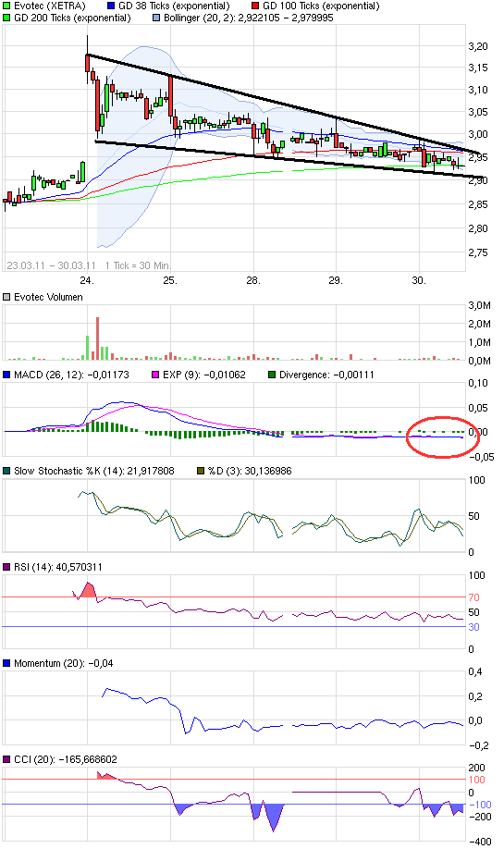Screen dimensions: 504x861
Task: Click the light blue Bollinger legend swatch
Action: pyautogui.click(x=156, y=18)
